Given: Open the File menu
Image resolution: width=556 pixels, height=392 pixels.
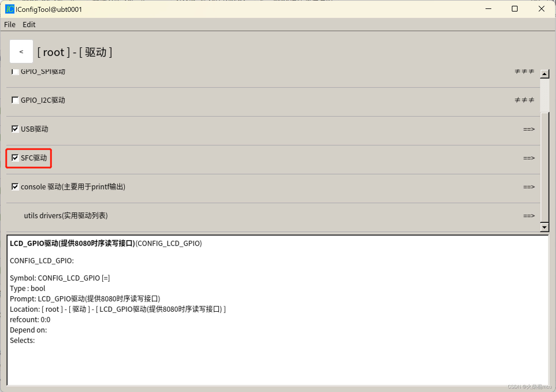Looking at the screenshot, I should coord(10,25).
